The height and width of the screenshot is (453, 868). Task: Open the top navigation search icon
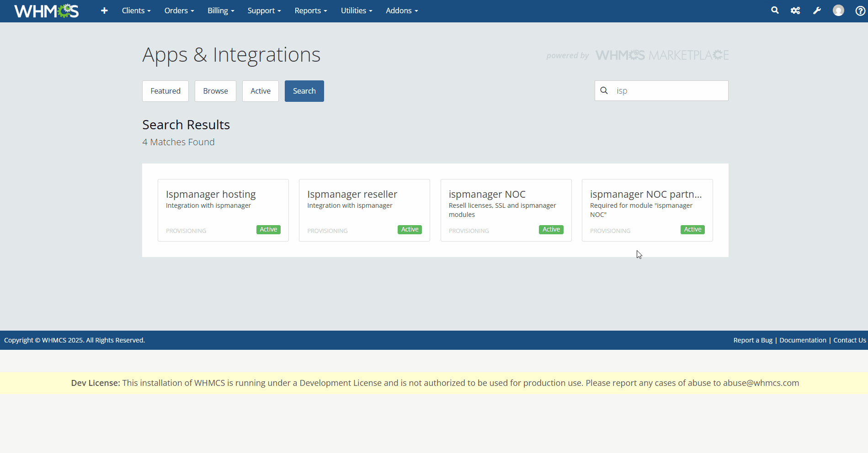click(x=775, y=11)
